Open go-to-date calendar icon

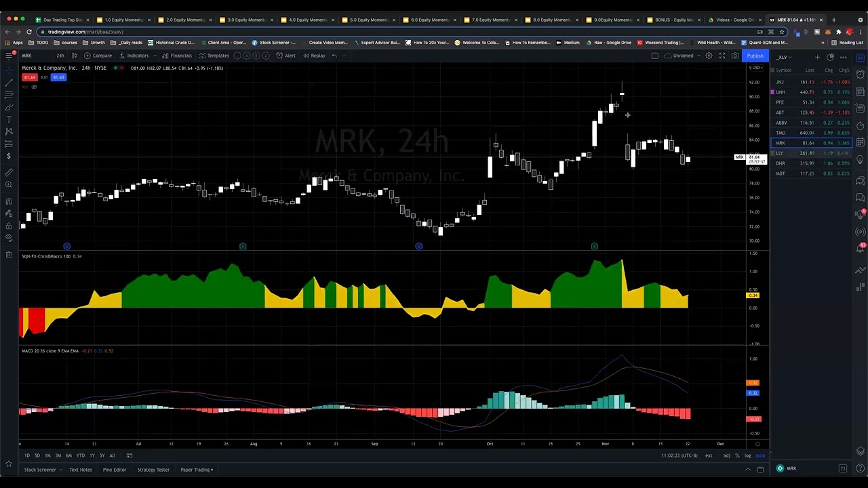[x=130, y=455]
